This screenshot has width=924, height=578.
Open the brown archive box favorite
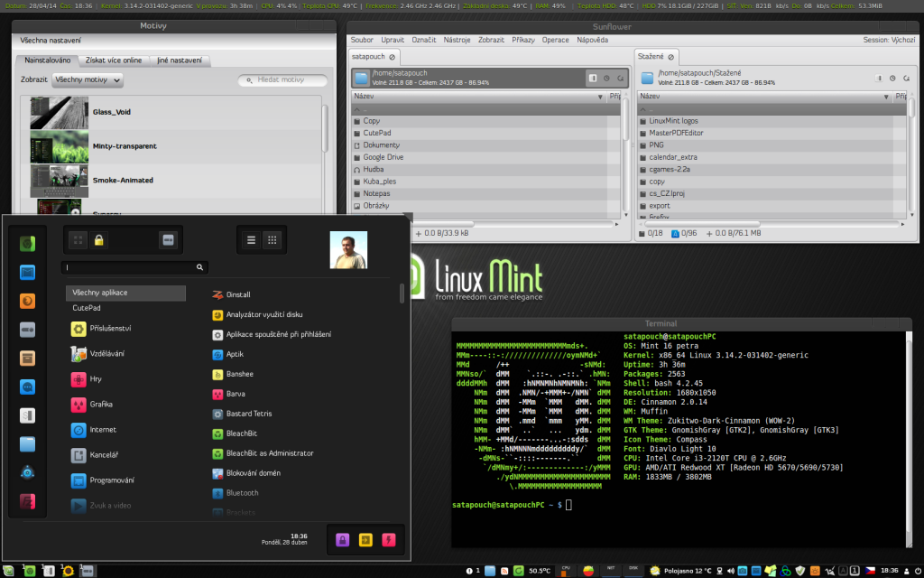click(x=28, y=358)
